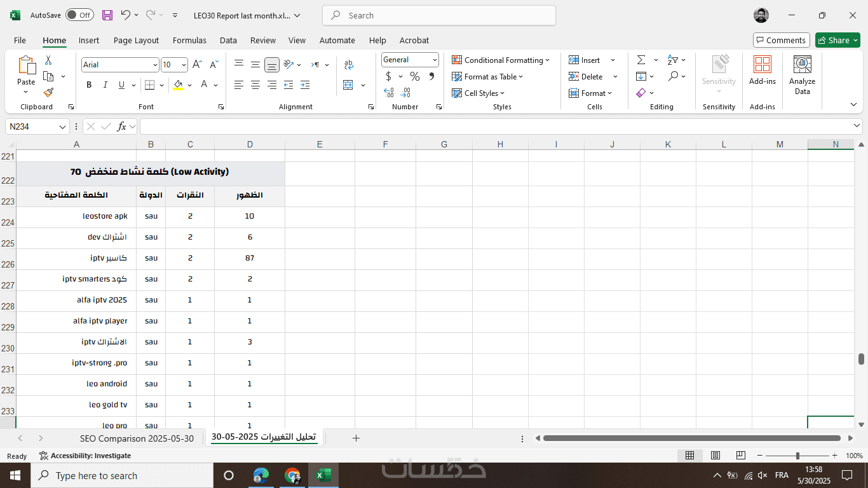Expand the Conditional Formatting menu

click(501, 60)
